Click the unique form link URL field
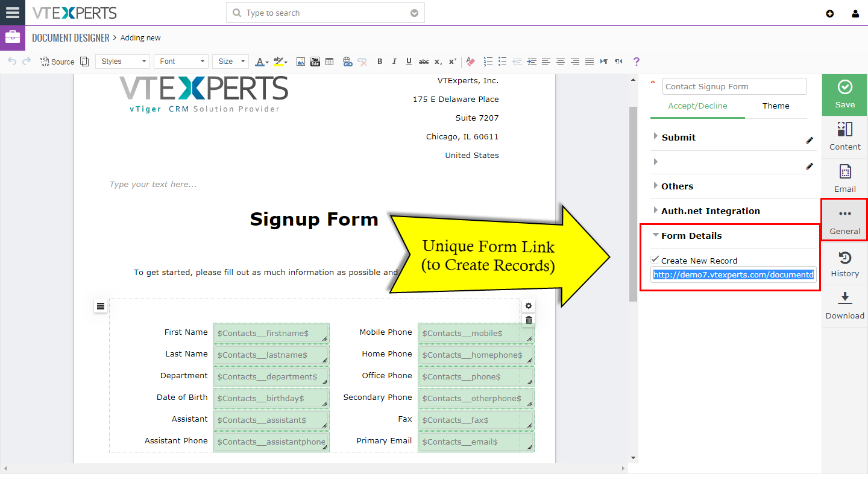The height and width of the screenshot is (488, 868). [x=734, y=275]
